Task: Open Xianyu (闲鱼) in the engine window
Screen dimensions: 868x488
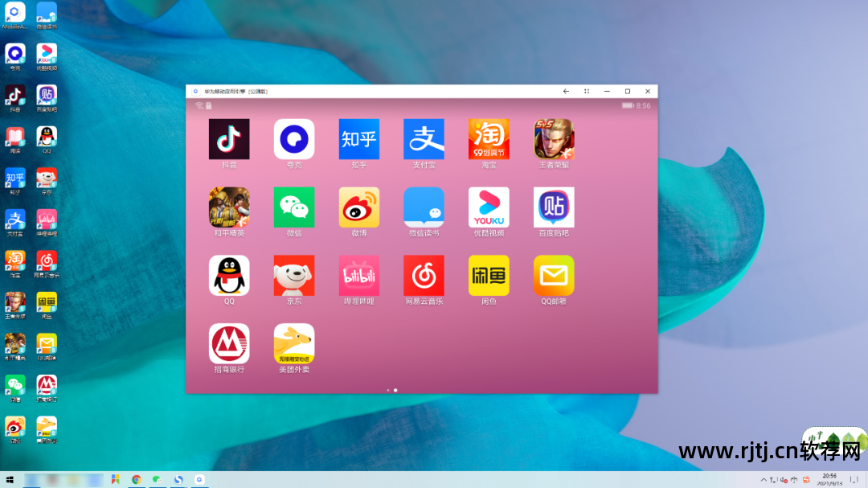Action: 489,275
